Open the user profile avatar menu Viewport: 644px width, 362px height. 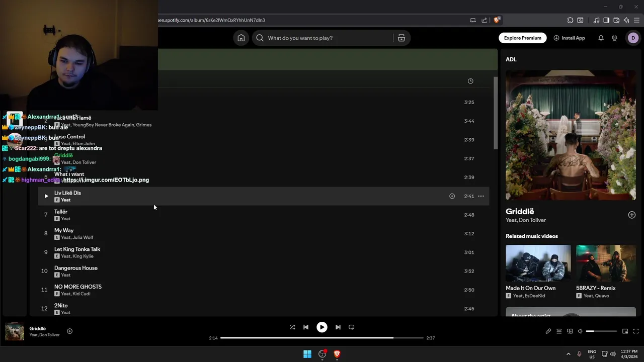tap(633, 38)
